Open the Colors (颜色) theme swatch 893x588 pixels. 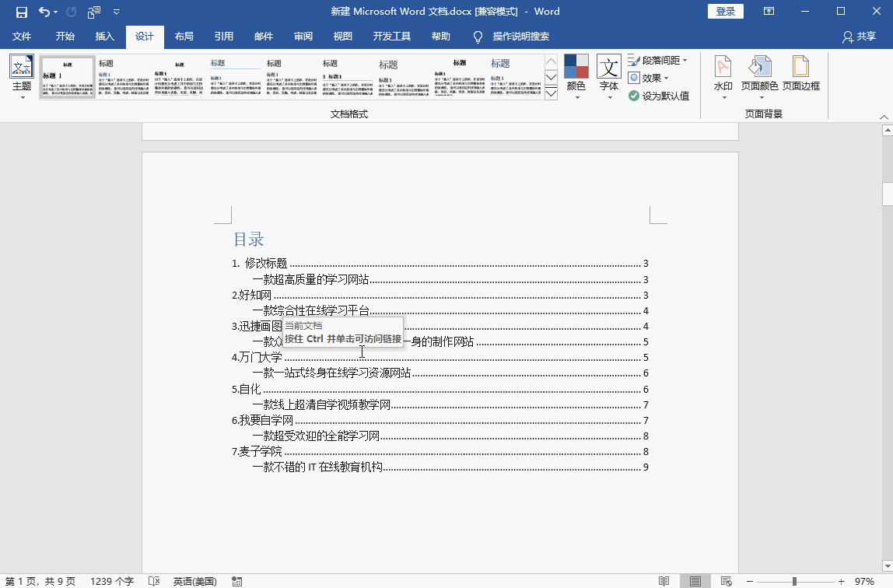click(576, 67)
